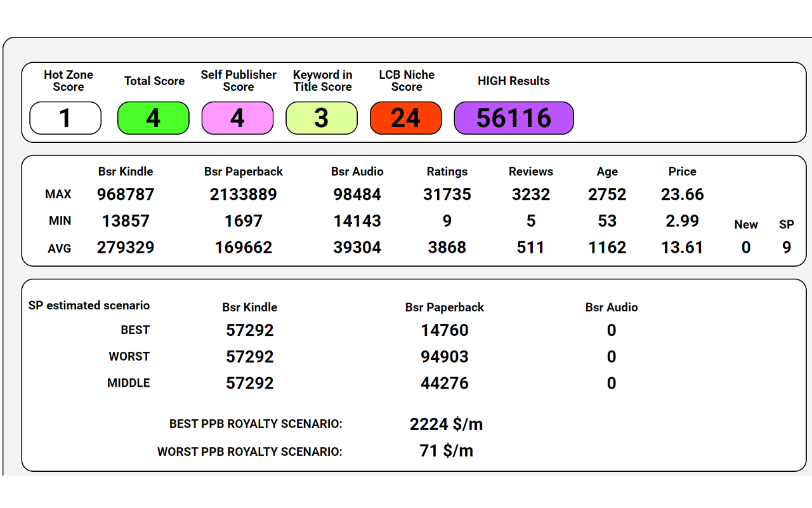Click MAX Bsr Paperback value 2133889
Screen dimensions: 812x508
(x=244, y=194)
